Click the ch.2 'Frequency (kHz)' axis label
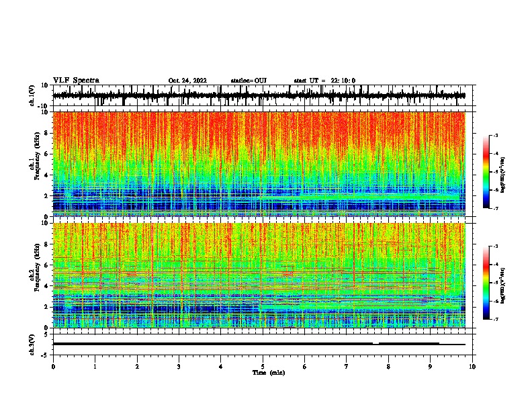This screenshot has width=532, height=411. 37,267
